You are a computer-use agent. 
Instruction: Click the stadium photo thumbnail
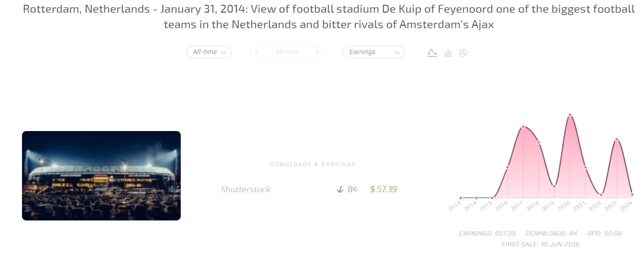(101, 175)
